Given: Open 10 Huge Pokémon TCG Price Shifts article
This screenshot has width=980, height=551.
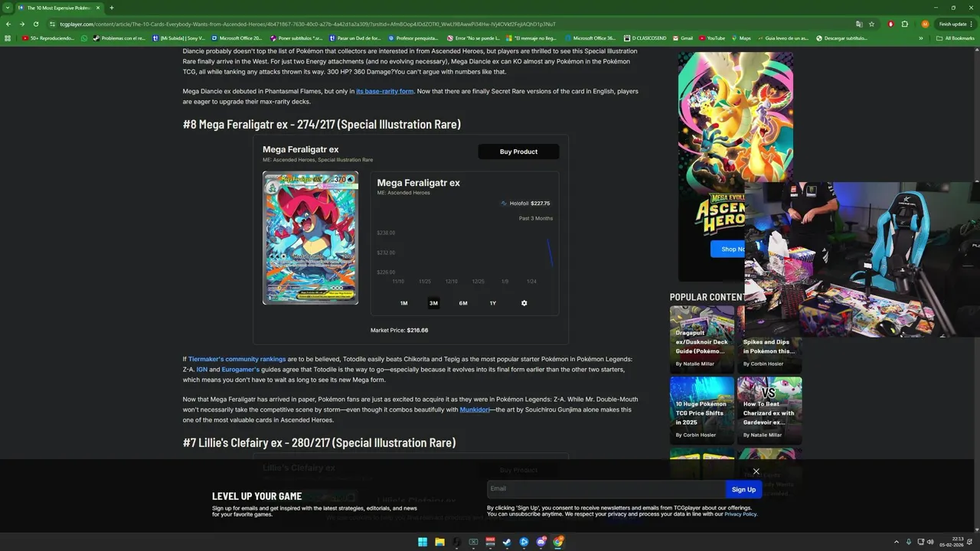Looking at the screenshot, I should click(701, 410).
